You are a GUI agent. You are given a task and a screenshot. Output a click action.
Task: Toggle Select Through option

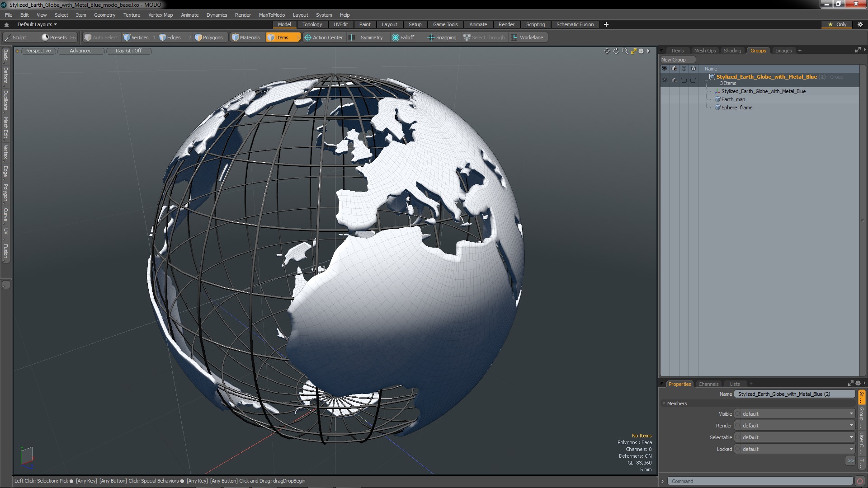coord(484,38)
